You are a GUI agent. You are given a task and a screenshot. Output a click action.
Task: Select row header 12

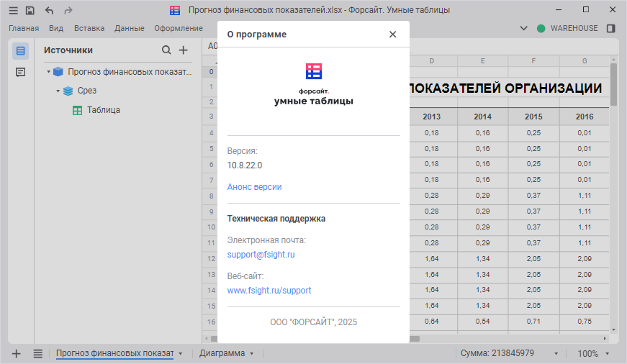pyautogui.click(x=211, y=258)
